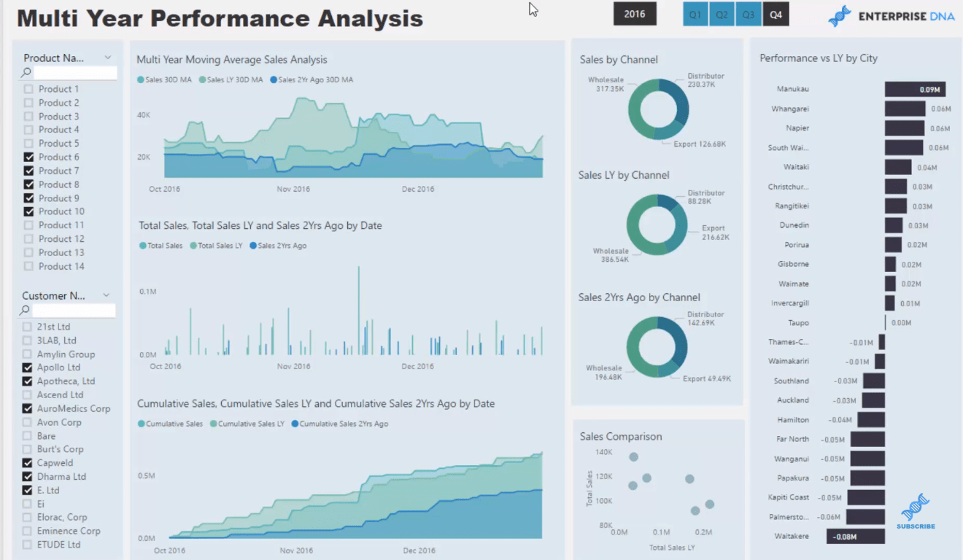This screenshot has width=963, height=560.
Task: Click the Auckland city label
Action: click(x=792, y=400)
